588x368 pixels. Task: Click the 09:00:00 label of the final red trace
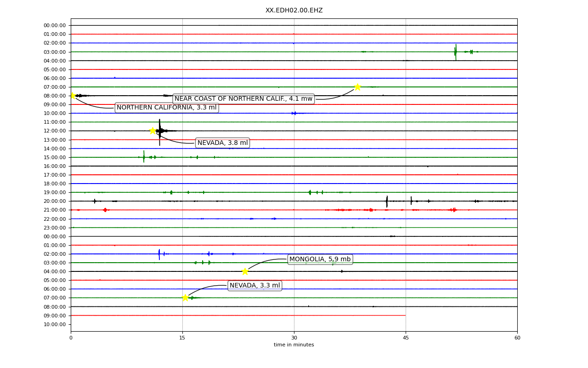point(55,316)
